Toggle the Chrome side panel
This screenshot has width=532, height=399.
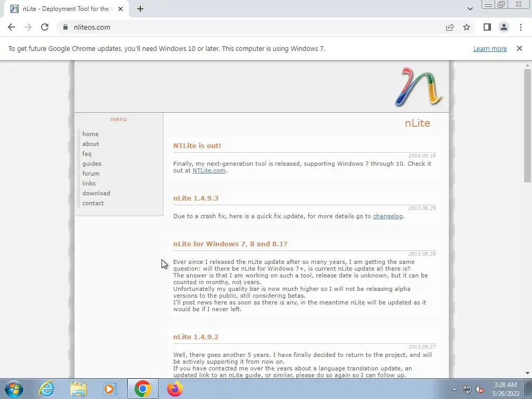point(487,27)
